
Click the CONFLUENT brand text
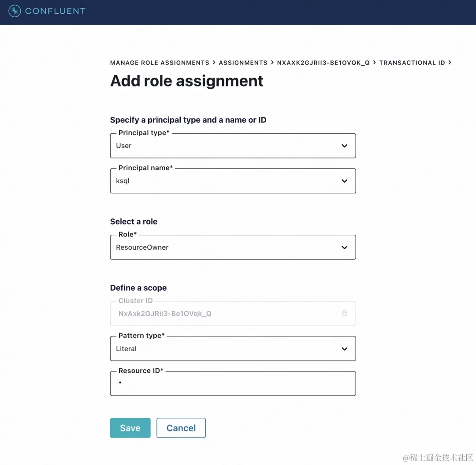tap(55, 11)
